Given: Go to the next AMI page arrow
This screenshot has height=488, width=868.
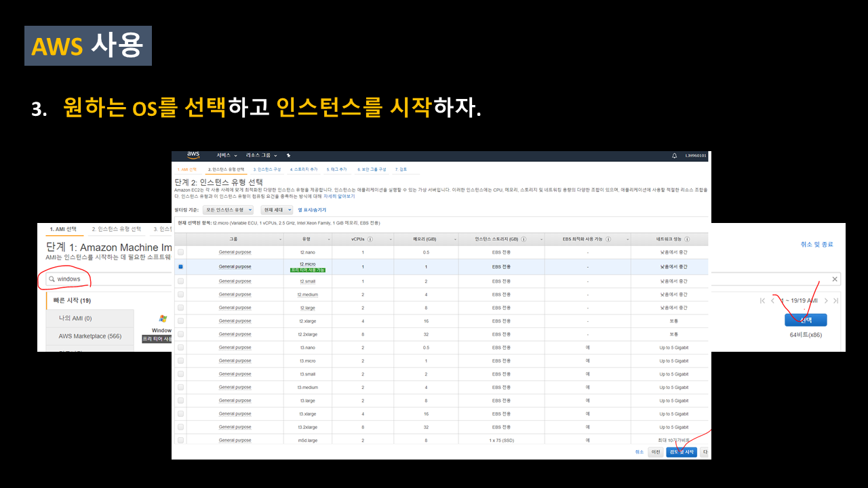Looking at the screenshot, I should pyautogui.click(x=827, y=300).
